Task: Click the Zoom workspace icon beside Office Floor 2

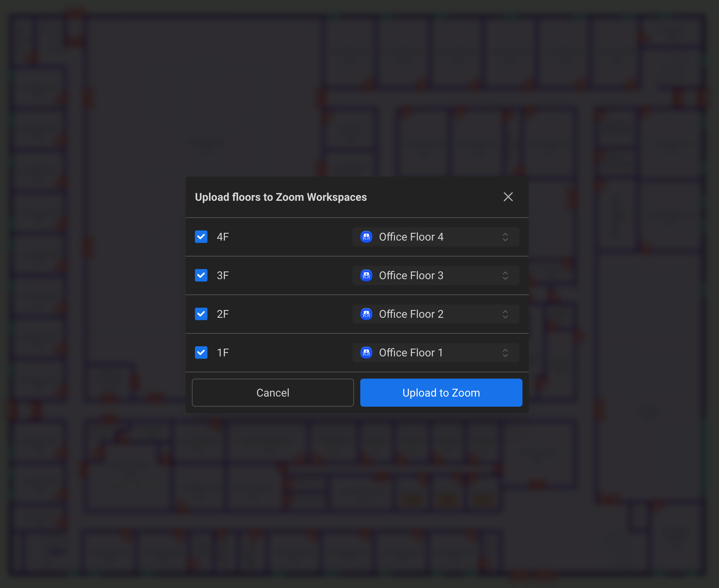Action: pos(366,314)
